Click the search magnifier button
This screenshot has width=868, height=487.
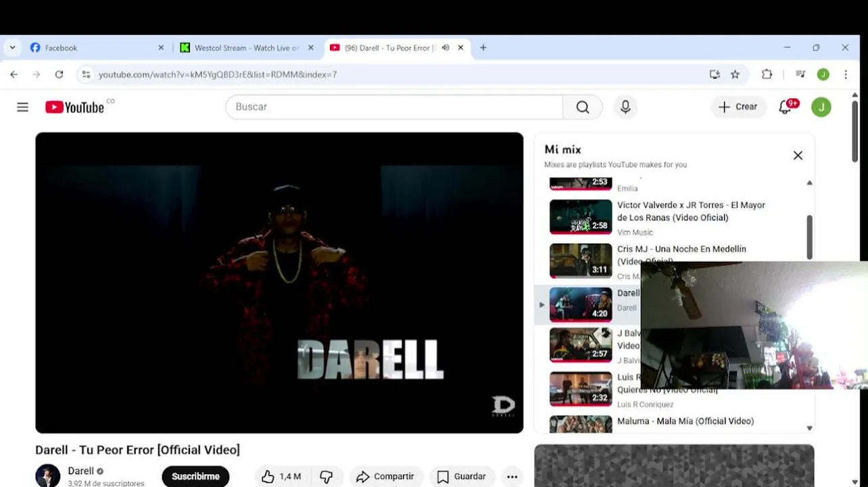tap(583, 107)
